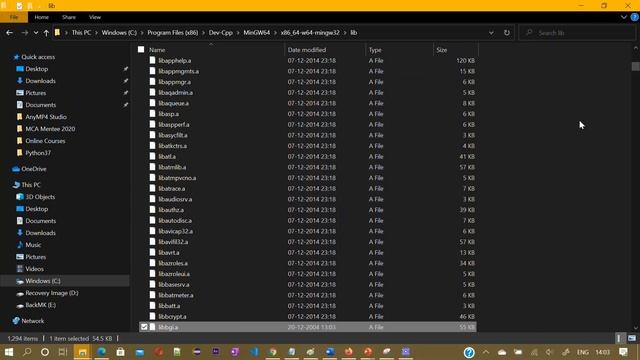Open Windows Start menu
Screen dimensions: 640x360
[9, 352]
